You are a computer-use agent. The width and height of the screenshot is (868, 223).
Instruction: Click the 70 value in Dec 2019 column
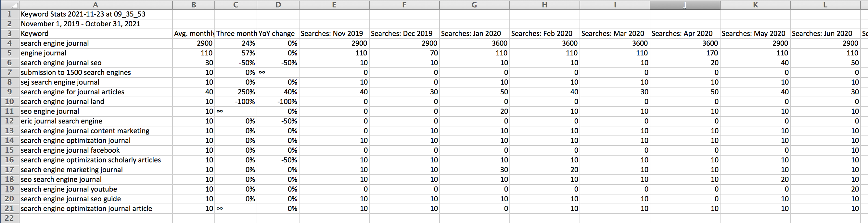tap(404, 53)
